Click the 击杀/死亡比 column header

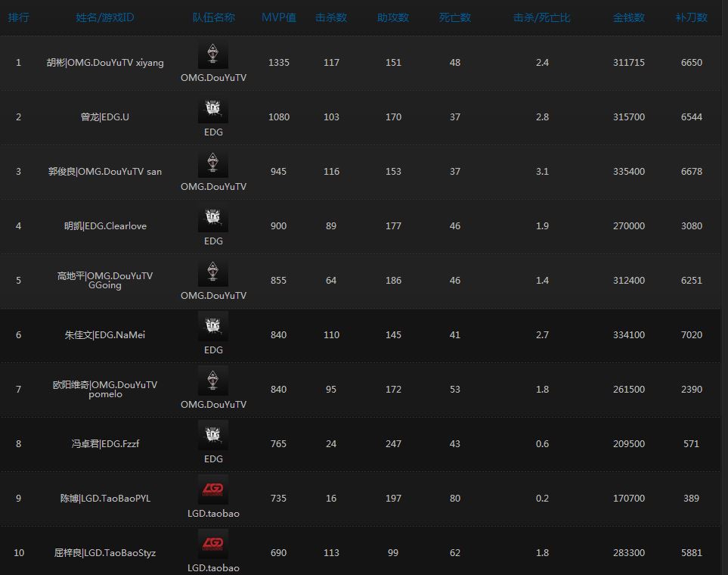[x=542, y=17]
